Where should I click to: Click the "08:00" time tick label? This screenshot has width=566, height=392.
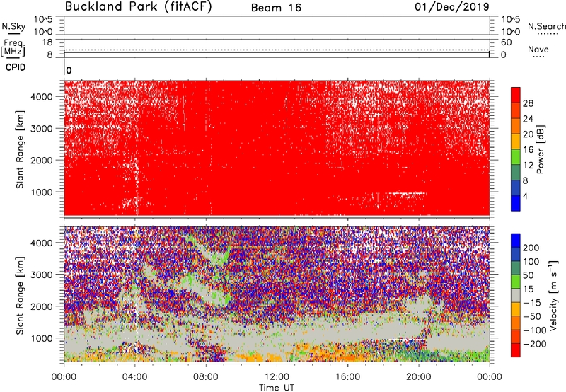(206, 377)
